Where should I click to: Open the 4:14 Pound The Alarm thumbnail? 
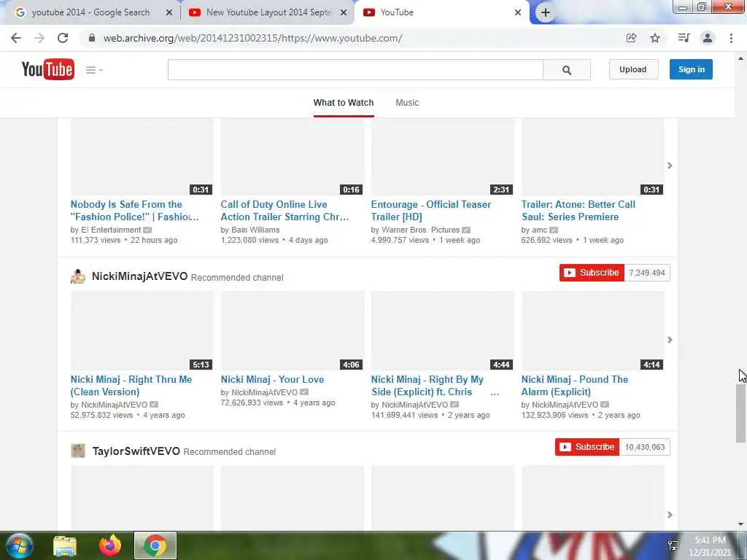(592, 330)
